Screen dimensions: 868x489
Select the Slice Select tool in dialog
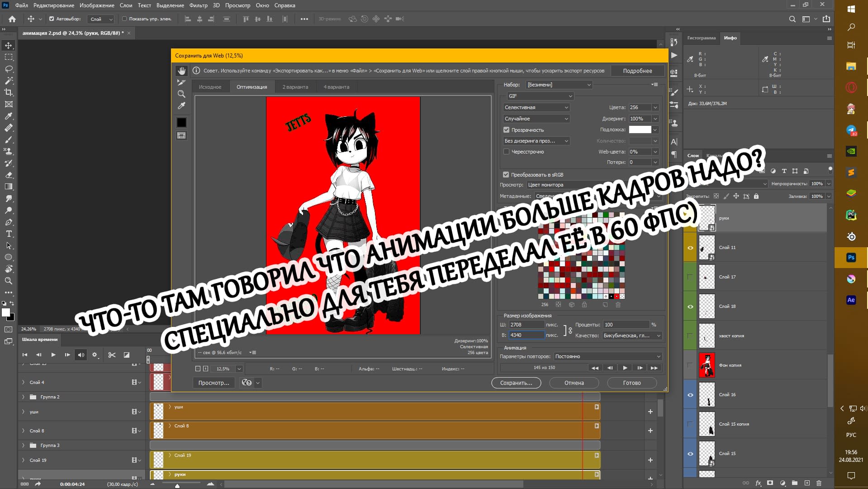181,82
